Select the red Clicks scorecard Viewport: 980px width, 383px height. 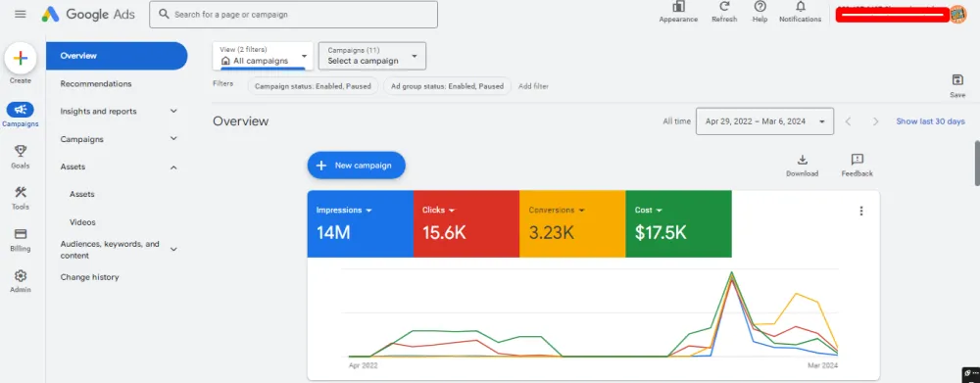pos(466,223)
